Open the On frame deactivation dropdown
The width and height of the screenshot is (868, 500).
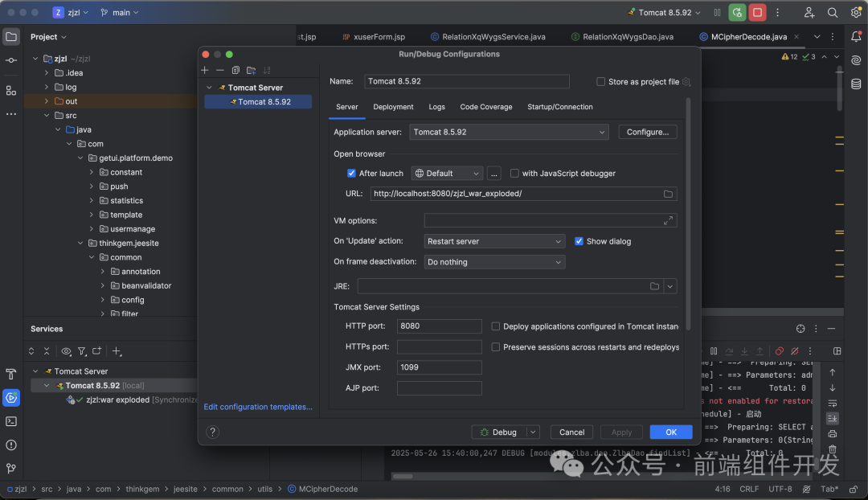tap(494, 262)
